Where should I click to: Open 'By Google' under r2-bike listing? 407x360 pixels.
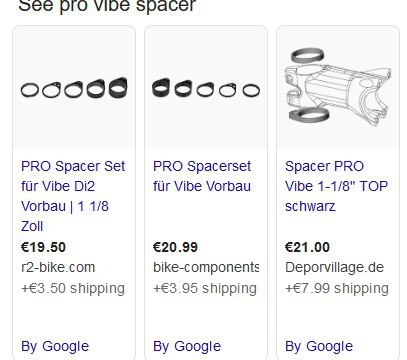[55, 346]
